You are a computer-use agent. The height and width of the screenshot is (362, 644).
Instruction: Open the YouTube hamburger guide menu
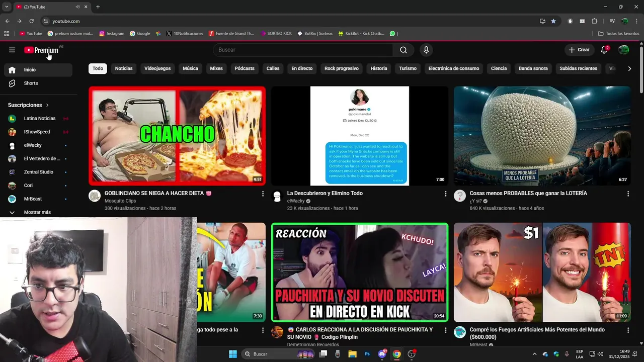(x=12, y=50)
